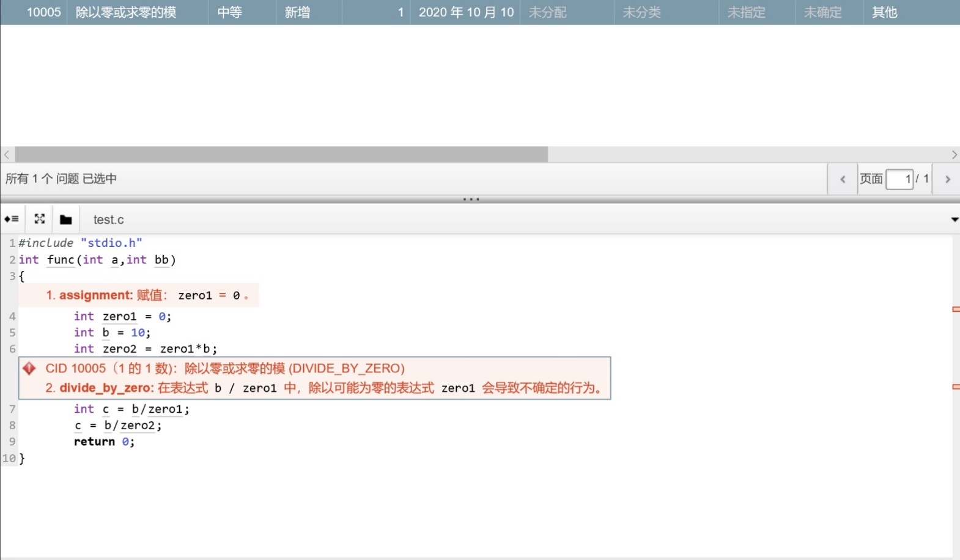Click the horizontal scrollbar thumb in issue list
Screen dimensions: 960x560
pyautogui.click(x=281, y=155)
